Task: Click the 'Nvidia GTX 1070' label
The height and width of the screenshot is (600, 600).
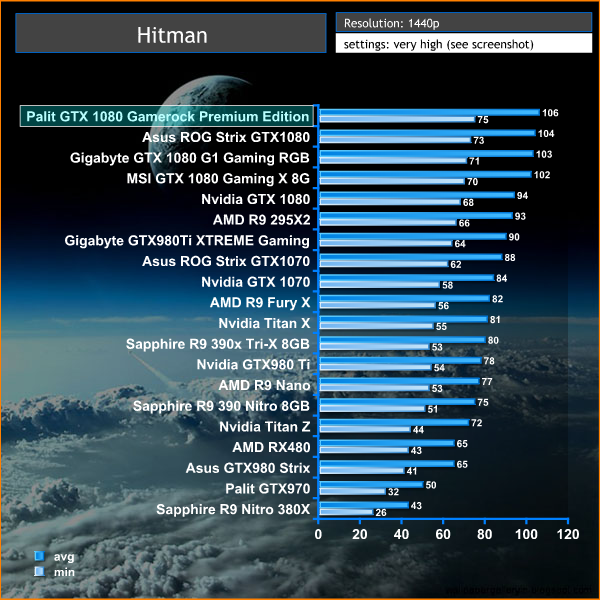Action: click(256, 282)
